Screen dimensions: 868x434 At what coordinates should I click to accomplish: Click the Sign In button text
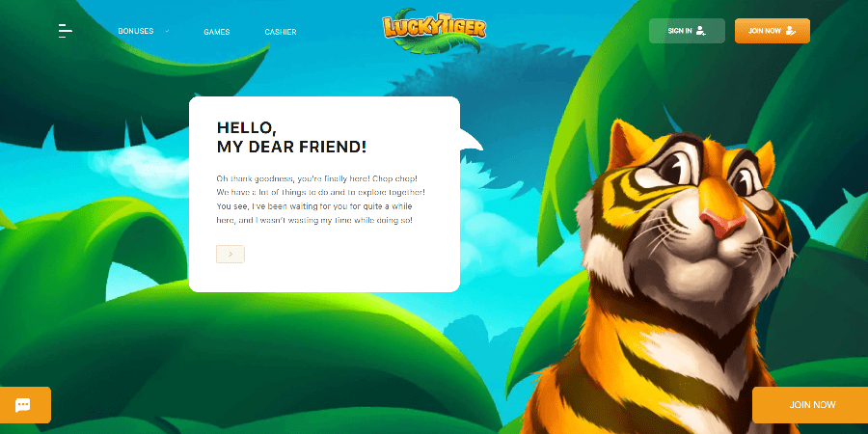point(680,31)
